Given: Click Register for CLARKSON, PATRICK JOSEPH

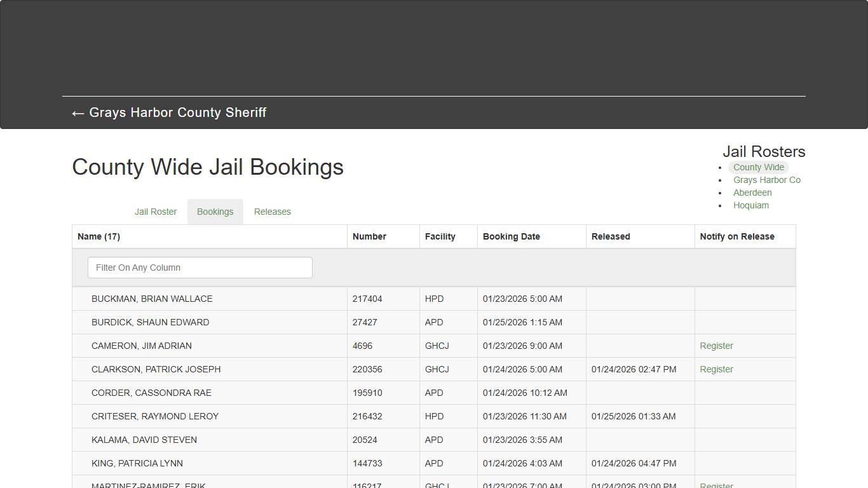Looking at the screenshot, I should pyautogui.click(x=716, y=369).
